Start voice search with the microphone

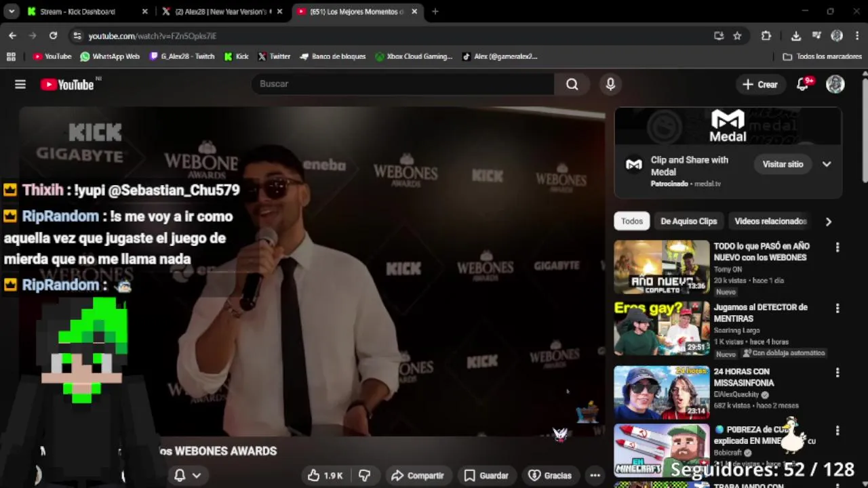pyautogui.click(x=610, y=84)
